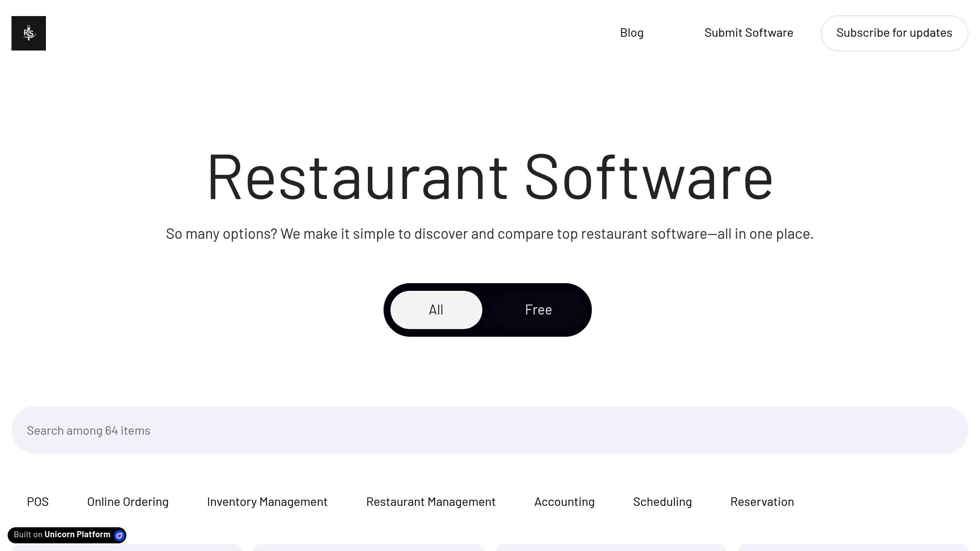Viewport: 980px width, 551px height.
Task: Click Subscribe for updates button
Action: (894, 33)
